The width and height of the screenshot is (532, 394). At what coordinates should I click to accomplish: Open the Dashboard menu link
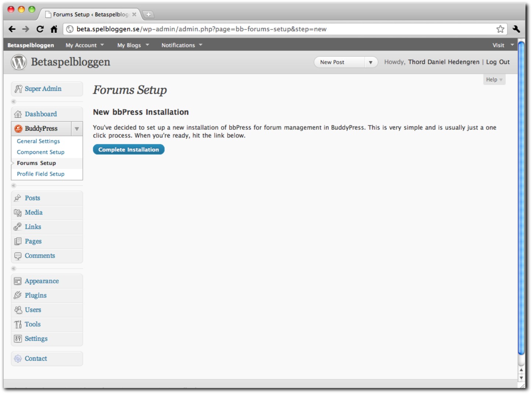point(41,114)
